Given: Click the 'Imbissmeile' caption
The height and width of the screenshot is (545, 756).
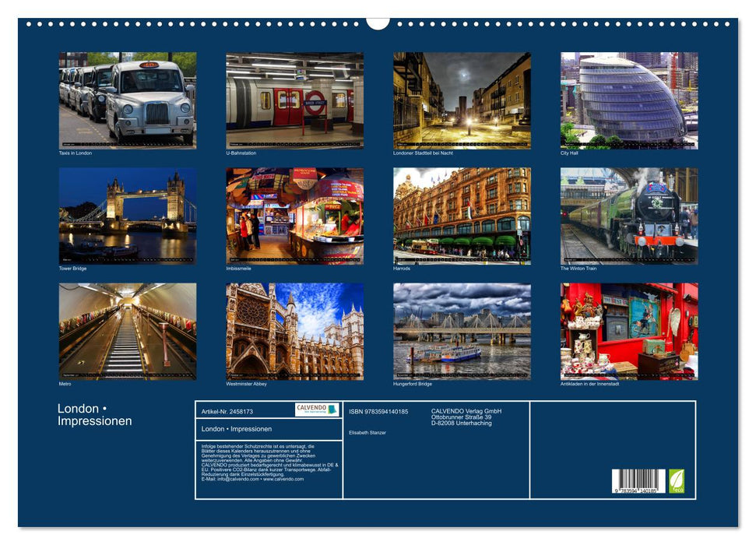Looking at the screenshot, I should click(239, 268).
